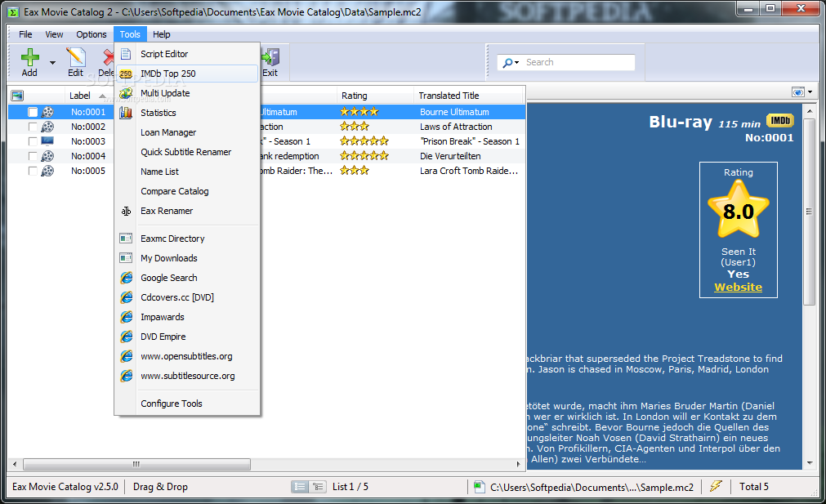The image size is (826, 504).
Task: Open the View menu
Action: pos(54,34)
